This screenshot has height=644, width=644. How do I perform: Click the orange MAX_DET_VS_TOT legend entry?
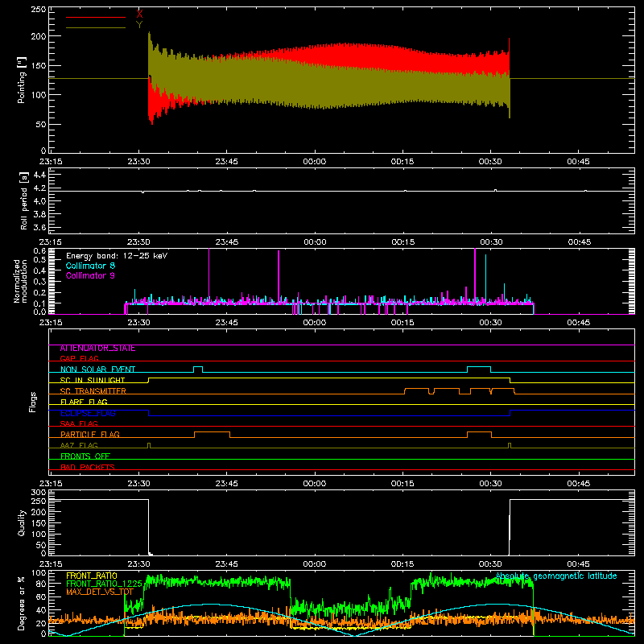point(100,592)
